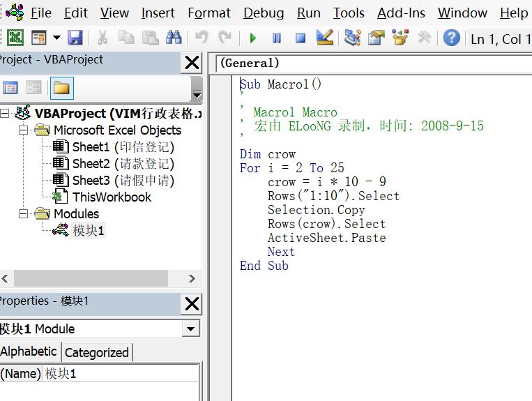Open Object Browser toolbar icon
The height and width of the screenshot is (401, 532).
click(x=400, y=38)
